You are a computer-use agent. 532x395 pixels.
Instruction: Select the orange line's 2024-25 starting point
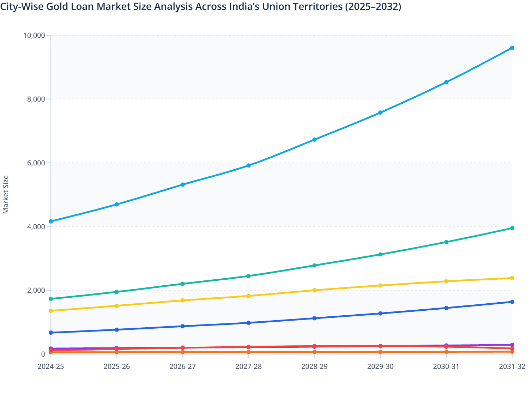tap(50, 353)
